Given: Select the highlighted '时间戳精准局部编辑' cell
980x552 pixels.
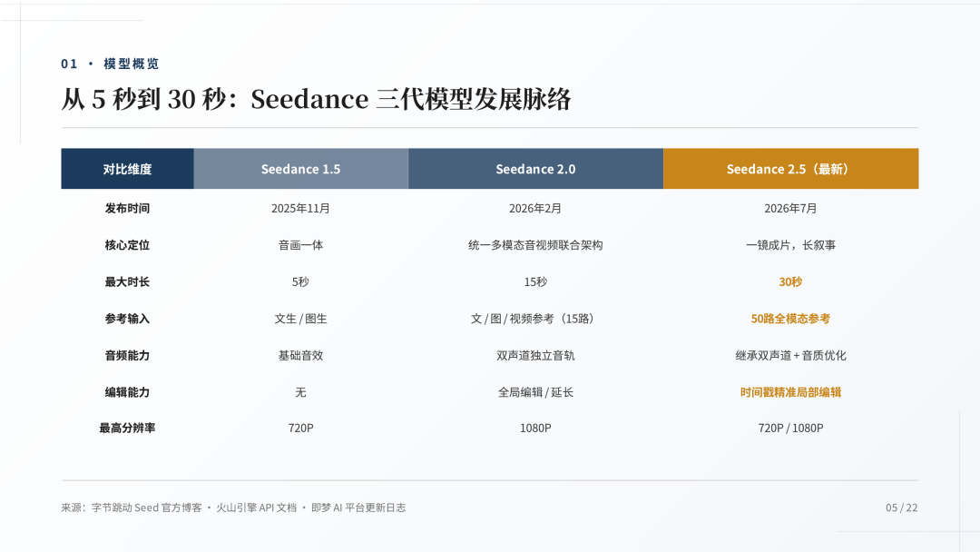Looking at the screenshot, I should [x=790, y=392].
